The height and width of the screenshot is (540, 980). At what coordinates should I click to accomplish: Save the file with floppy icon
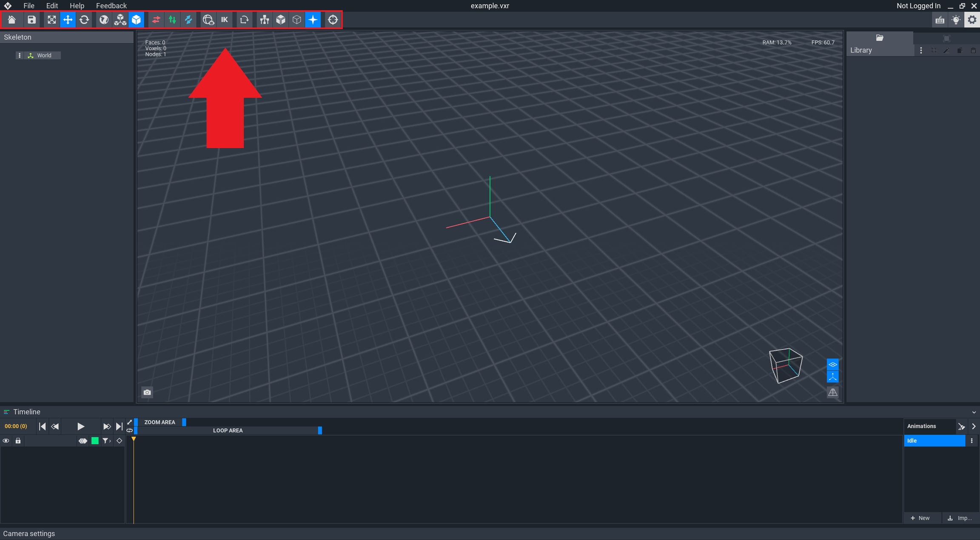[31, 20]
